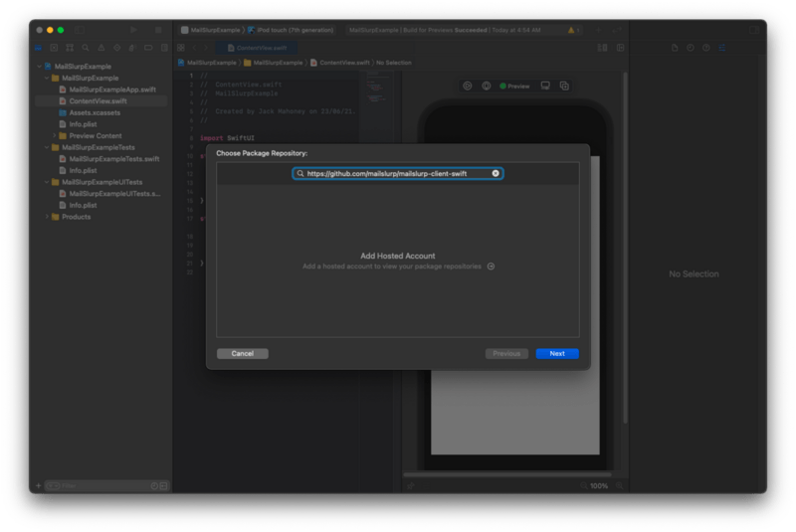Click the package repository URL field

tap(397, 173)
